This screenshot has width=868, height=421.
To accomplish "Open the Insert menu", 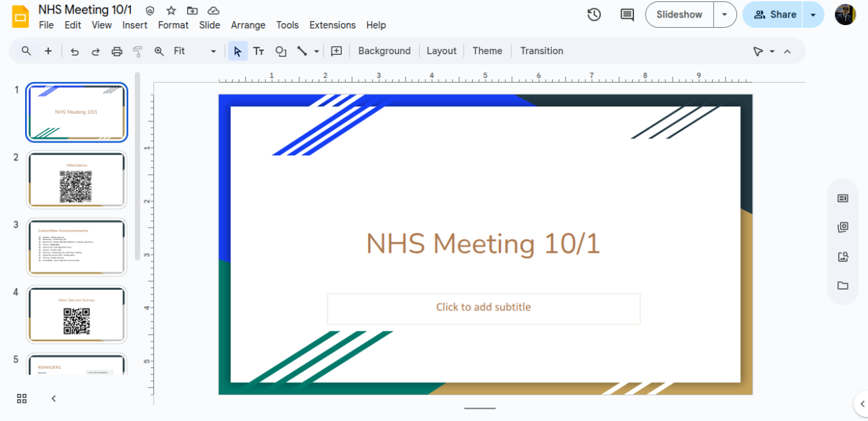I will click(x=135, y=25).
